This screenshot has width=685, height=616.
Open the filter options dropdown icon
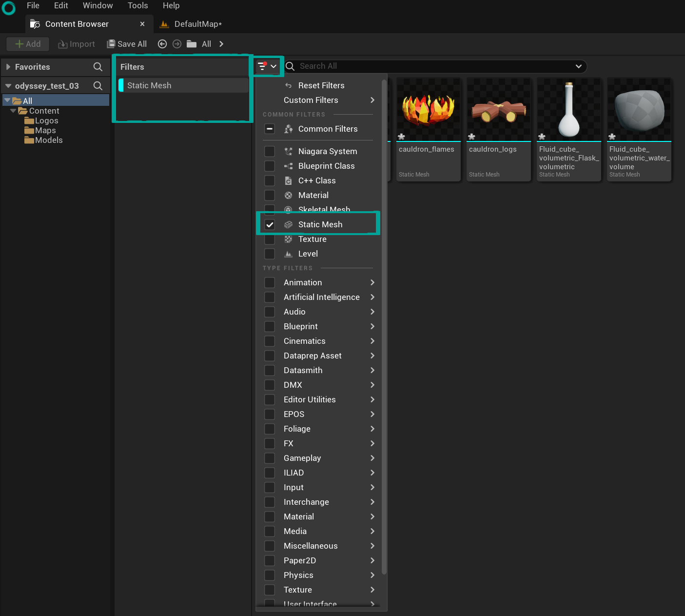pyautogui.click(x=267, y=66)
